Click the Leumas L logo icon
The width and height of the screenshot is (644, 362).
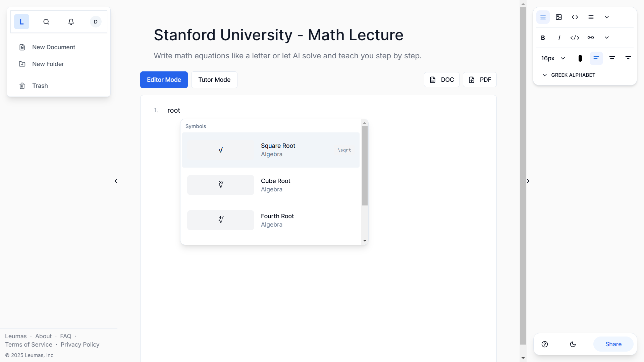point(21,22)
